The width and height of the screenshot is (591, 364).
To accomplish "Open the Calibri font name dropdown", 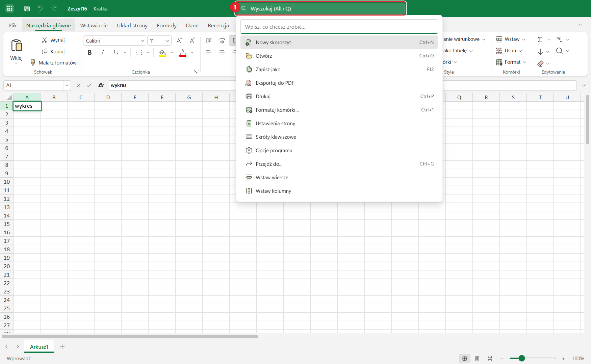I will point(142,41).
